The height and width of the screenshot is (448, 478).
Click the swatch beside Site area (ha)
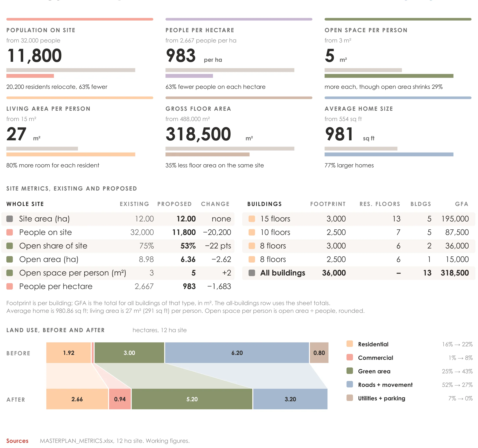click(x=10, y=219)
